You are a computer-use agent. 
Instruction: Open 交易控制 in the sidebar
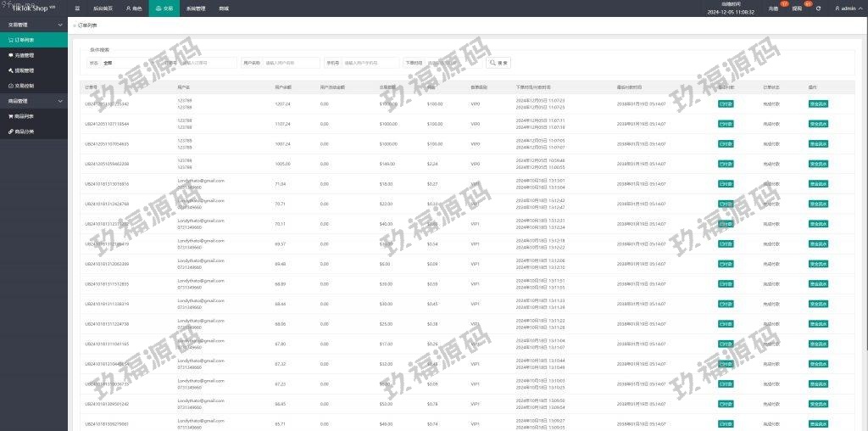[x=25, y=86]
